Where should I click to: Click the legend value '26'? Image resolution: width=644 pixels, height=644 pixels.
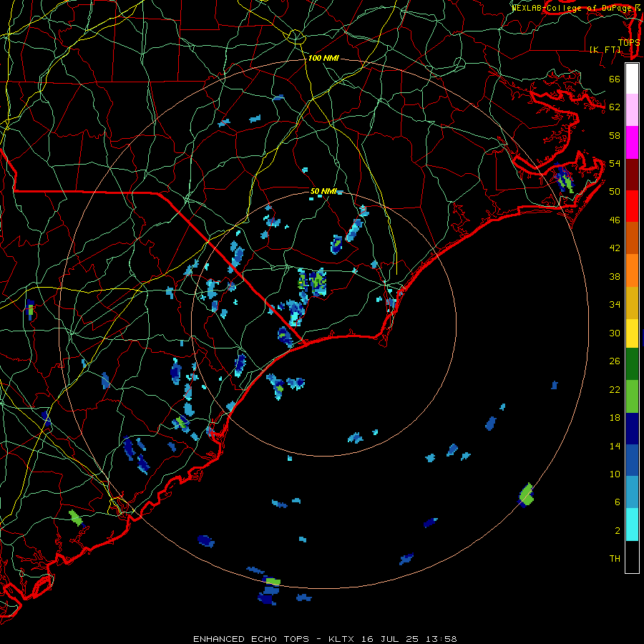(615, 361)
